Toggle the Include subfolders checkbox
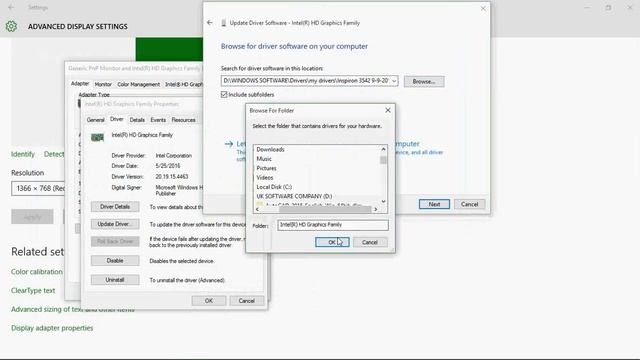Image resolution: width=640 pixels, height=360 pixels. click(x=224, y=95)
